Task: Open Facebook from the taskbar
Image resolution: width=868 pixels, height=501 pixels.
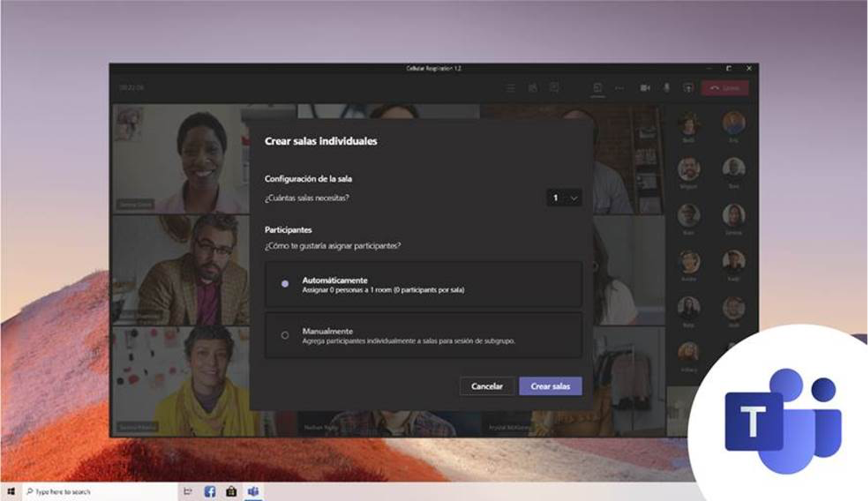Action: coord(210,491)
